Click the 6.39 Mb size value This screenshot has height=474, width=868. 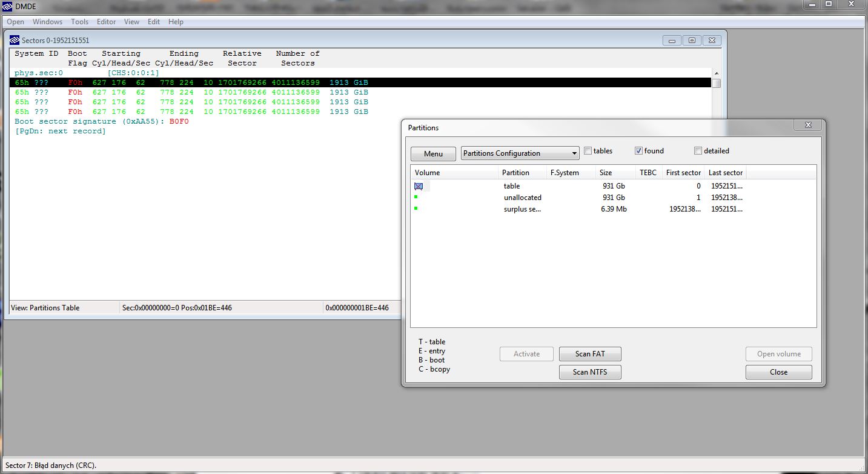coord(614,209)
